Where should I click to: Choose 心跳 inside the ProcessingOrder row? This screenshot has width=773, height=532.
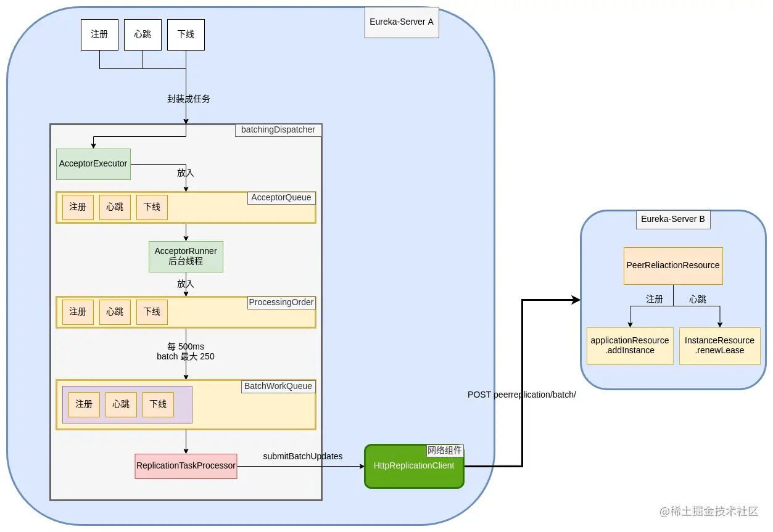pyautogui.click(x=115, y=312)
